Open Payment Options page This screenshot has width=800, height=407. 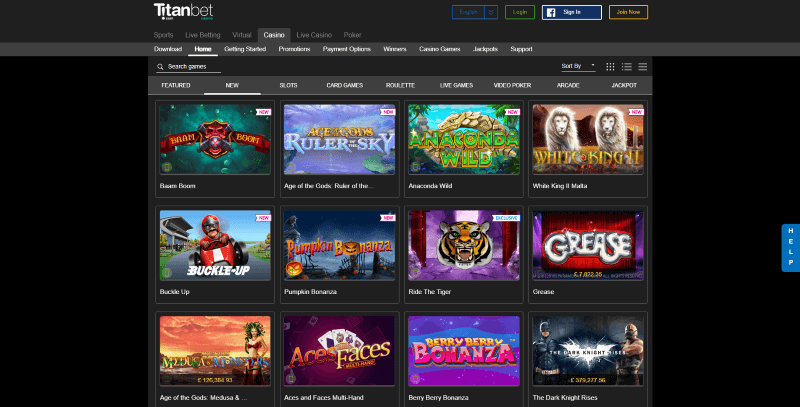(346, 49)
